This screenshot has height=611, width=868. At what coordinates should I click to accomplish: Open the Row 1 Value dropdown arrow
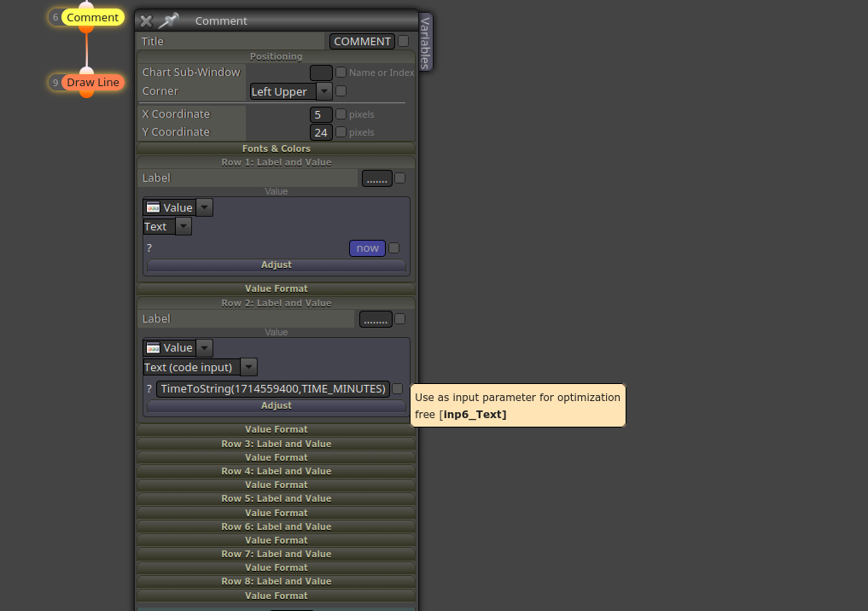pos(204,207)
